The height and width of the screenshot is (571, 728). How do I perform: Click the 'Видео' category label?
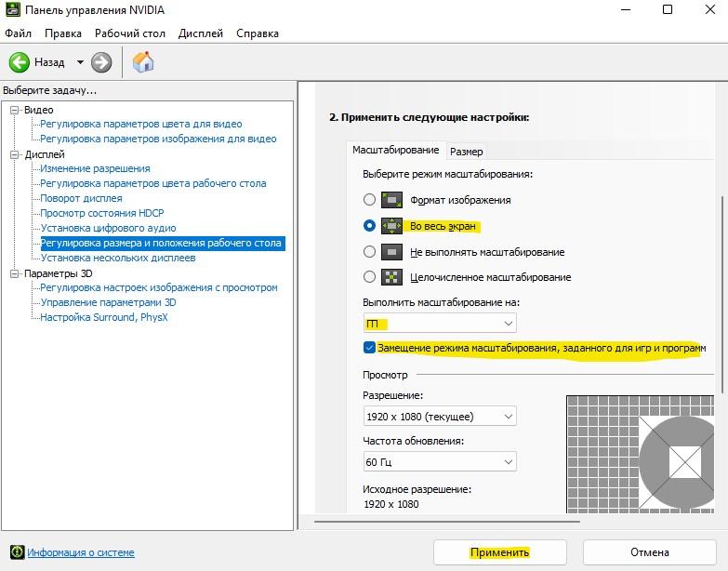(38, 110)
